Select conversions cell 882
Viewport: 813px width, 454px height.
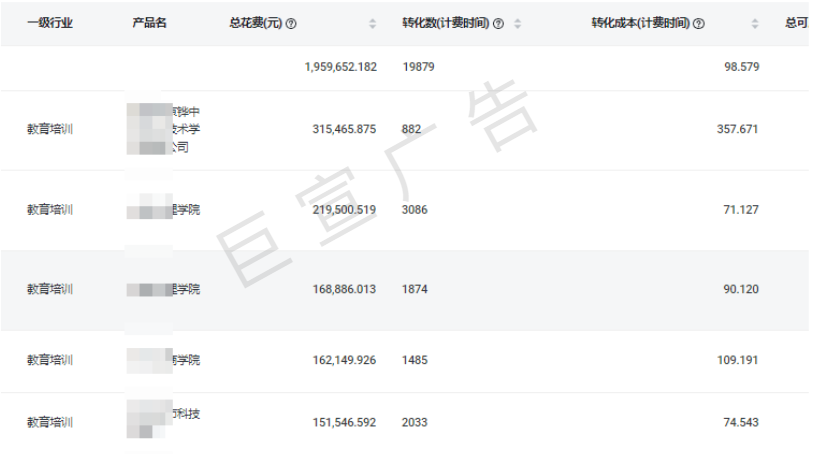click(411, 129)
